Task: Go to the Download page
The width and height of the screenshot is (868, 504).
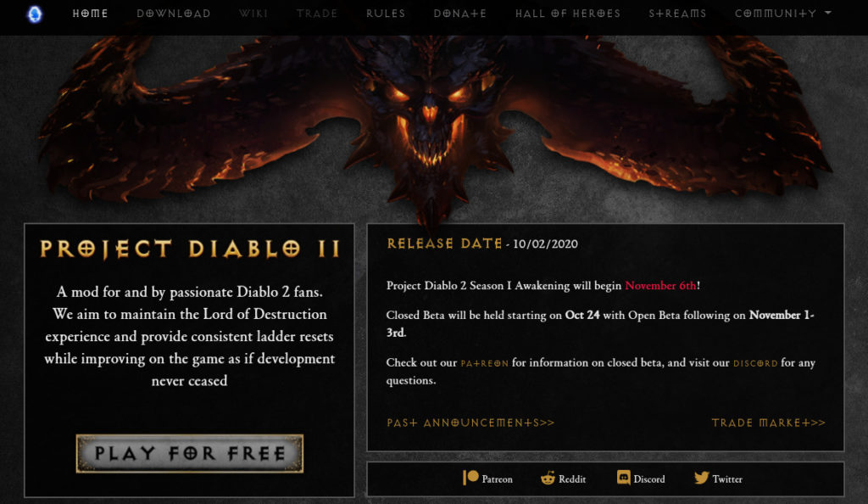Action: [x=174, y=14]
